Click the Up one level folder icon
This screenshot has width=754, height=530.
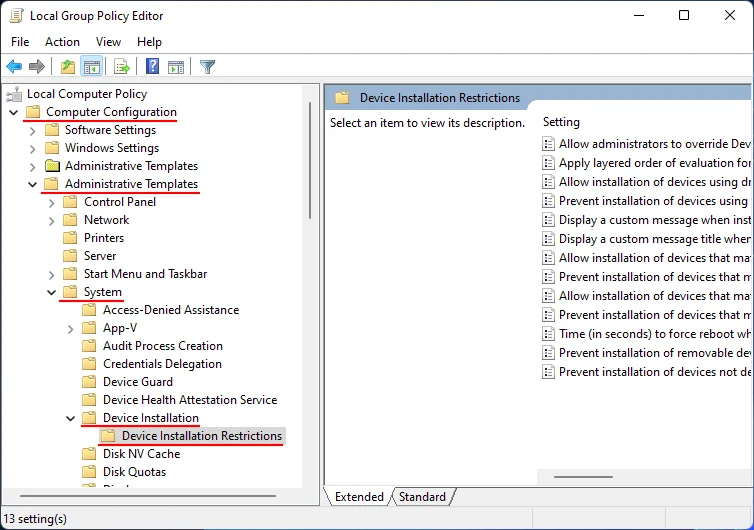pyautogui.click(x=67, y=67)
